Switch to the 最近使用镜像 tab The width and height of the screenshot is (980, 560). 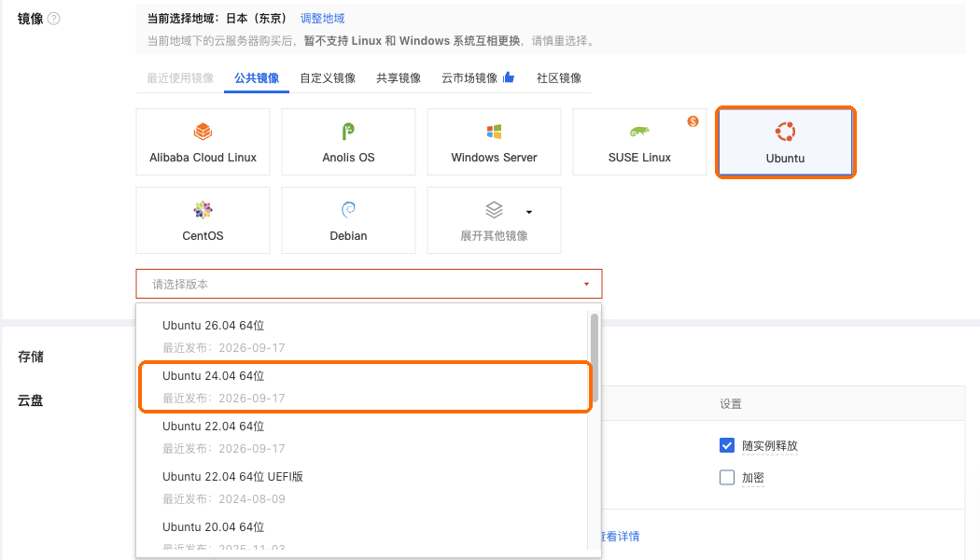click(180, 78)
